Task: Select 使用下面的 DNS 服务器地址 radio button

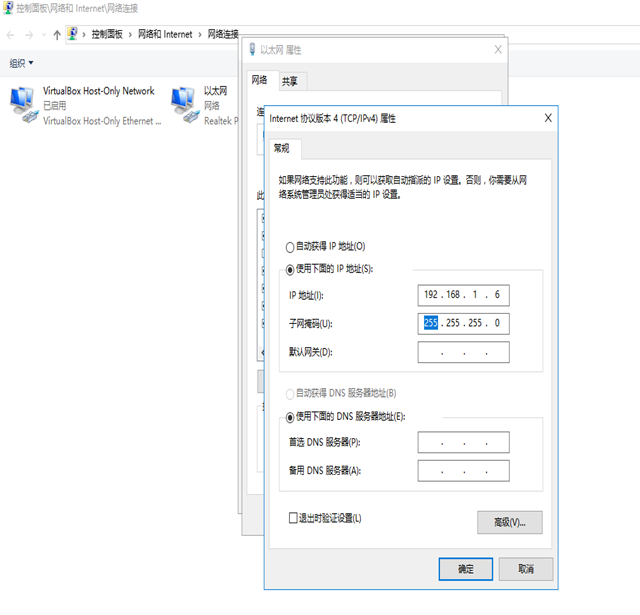Action: coord(290,417)
